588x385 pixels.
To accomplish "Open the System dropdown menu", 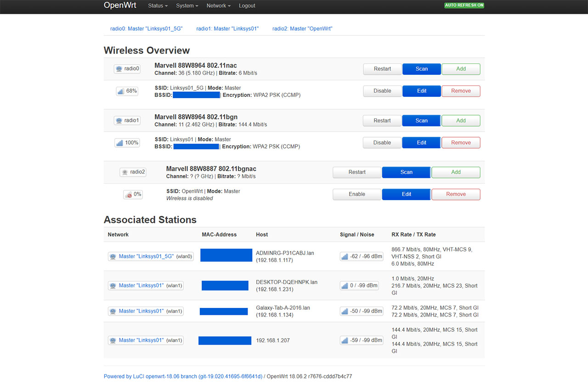I will click(187, 6).
